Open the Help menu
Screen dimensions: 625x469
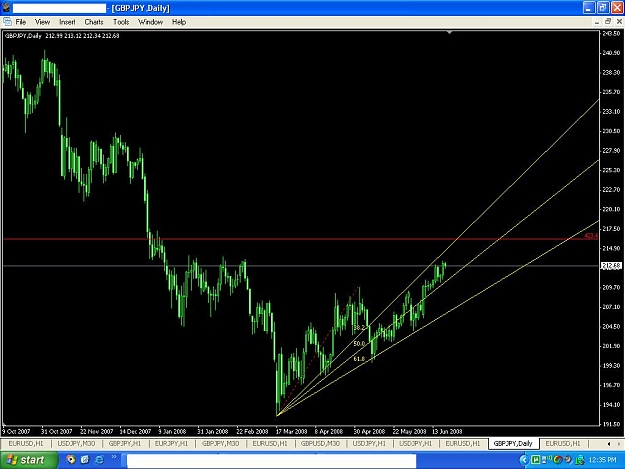[x=179, y=22]
